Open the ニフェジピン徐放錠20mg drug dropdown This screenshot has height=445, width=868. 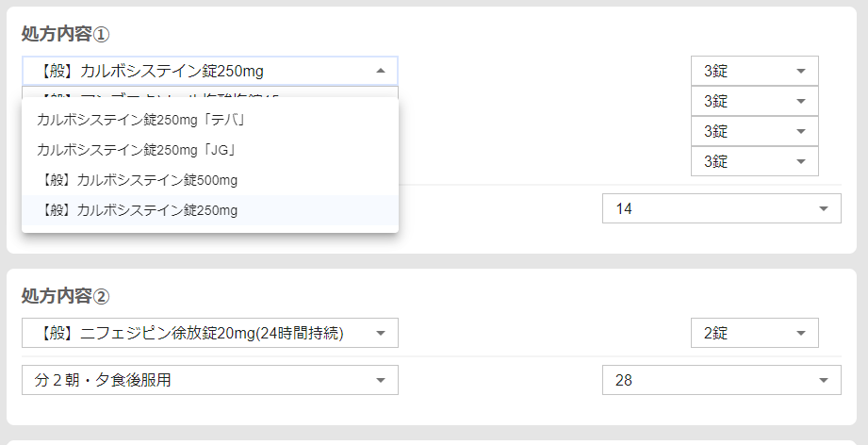[198, 333]
